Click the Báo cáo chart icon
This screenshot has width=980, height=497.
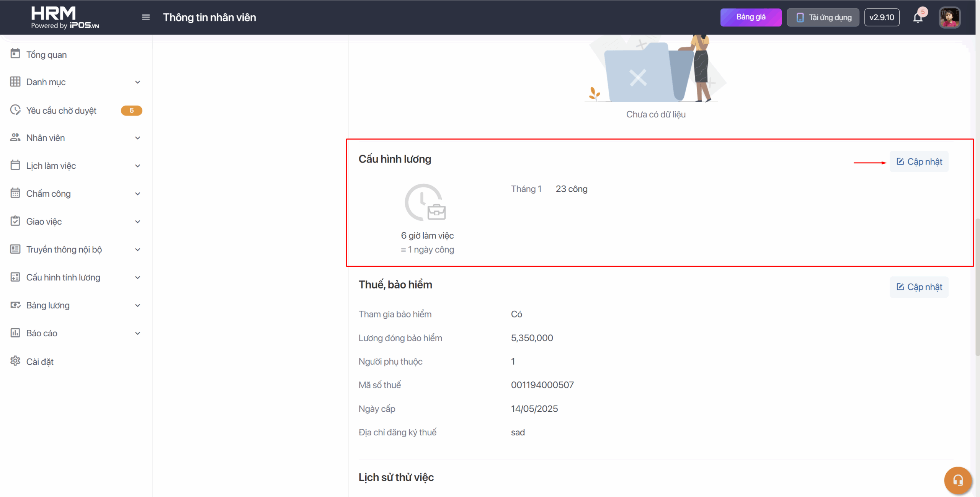tap(15, 333)
